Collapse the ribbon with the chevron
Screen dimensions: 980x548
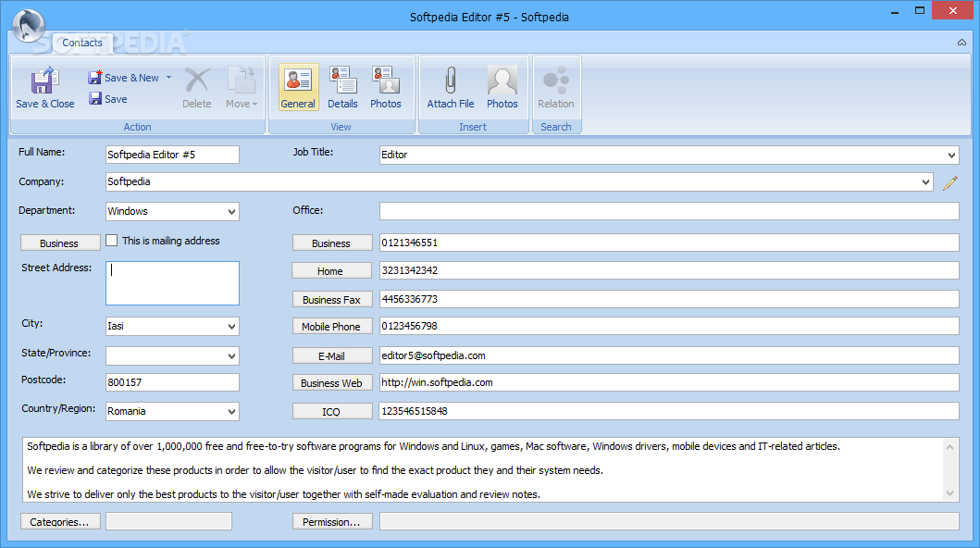(x=961, y=43)
